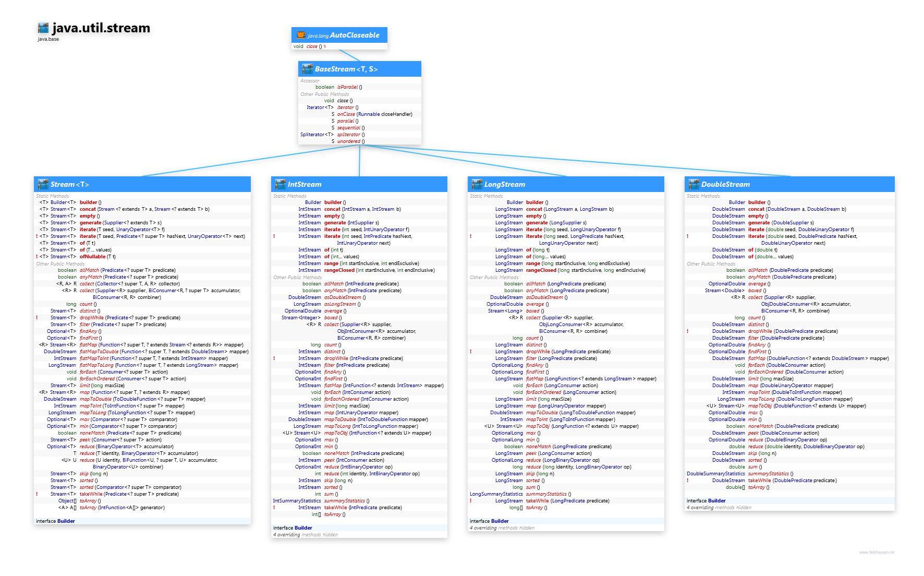This screenshot has width=924, height=576.
Task: Open the LongStream class title
Action: click(505, 184)
